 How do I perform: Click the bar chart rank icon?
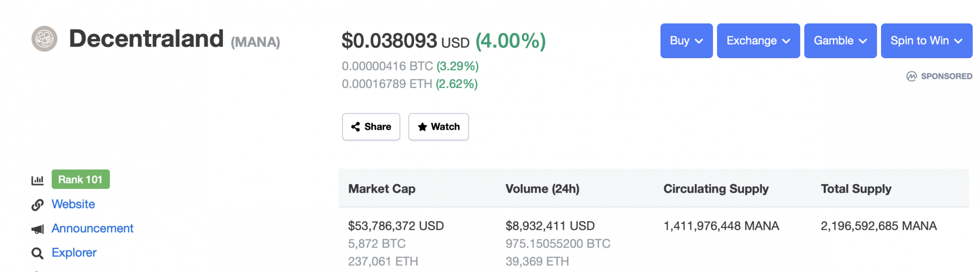(38, 180)
